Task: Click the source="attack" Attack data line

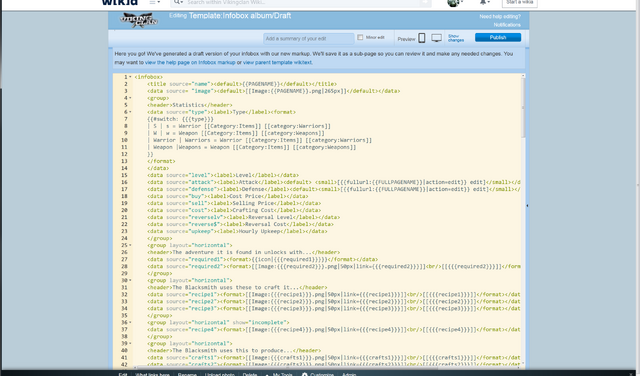Action: pos(334,182)
